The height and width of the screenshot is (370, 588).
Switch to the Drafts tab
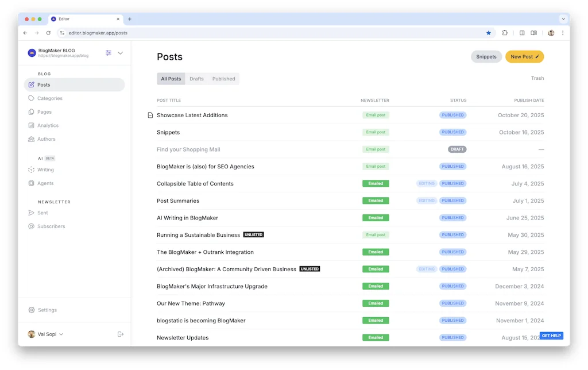[x=196, y=79]
